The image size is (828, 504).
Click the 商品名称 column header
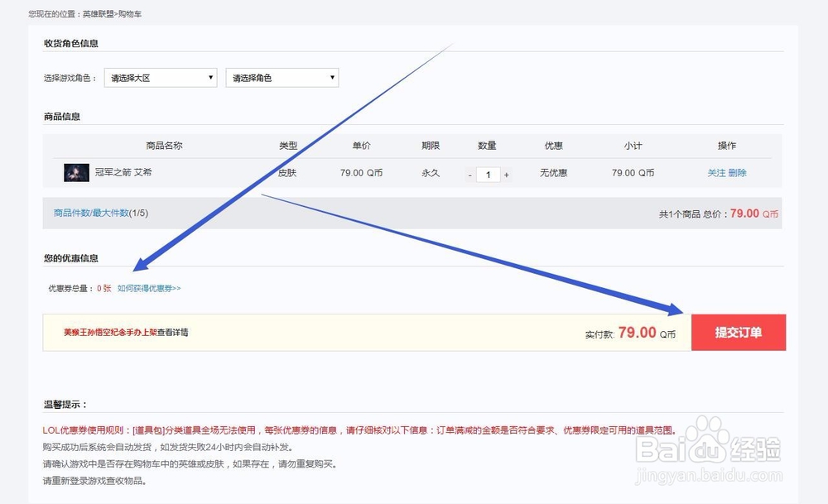pos(164,146)
